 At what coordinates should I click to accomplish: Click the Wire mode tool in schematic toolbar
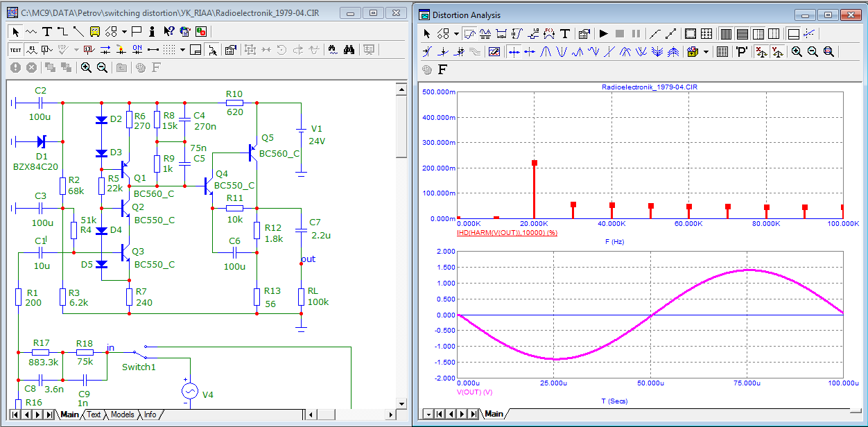[x=62, y=31]
